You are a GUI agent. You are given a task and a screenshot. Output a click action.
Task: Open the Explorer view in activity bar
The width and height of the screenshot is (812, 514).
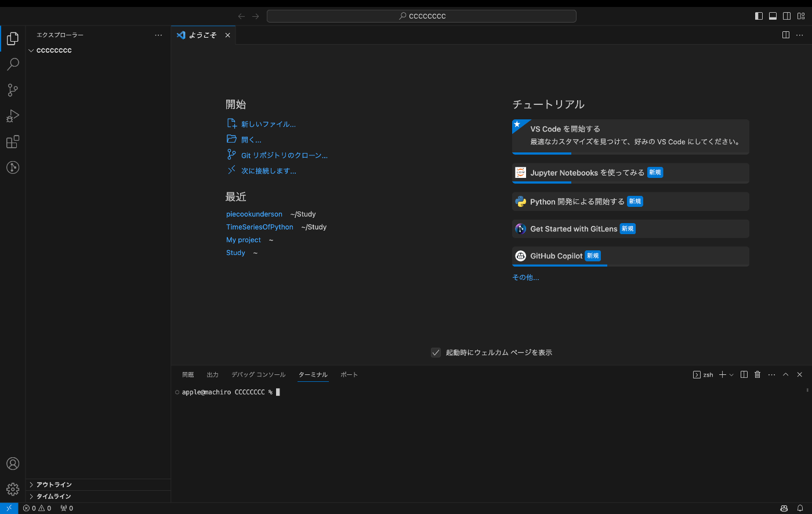coord(13,39)
